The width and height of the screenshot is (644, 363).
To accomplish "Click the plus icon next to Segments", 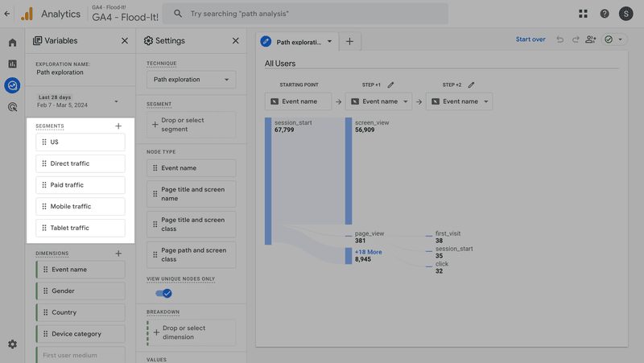I will 118,126.
